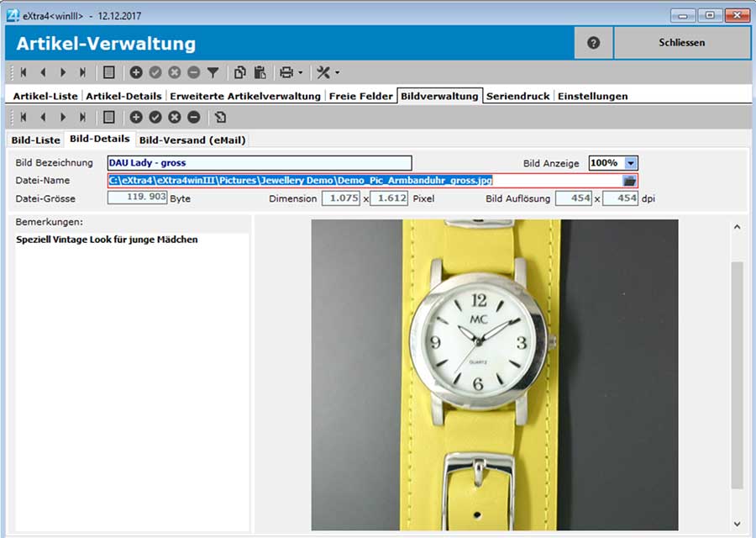756x538 pixels.
Task: Cancel editing with the X icon
Action: pyautogui.click(x=173, y=72)
